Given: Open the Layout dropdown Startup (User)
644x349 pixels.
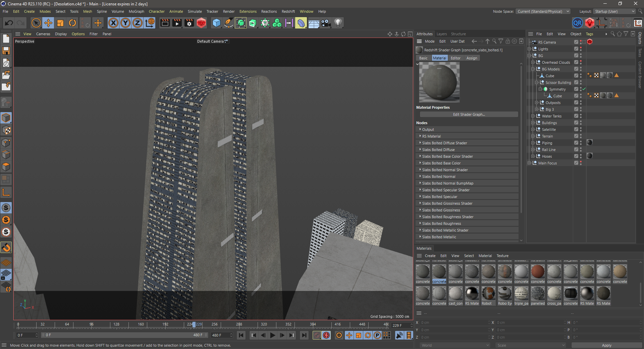Looking at the screenshot, I should (x=614, y=11).
